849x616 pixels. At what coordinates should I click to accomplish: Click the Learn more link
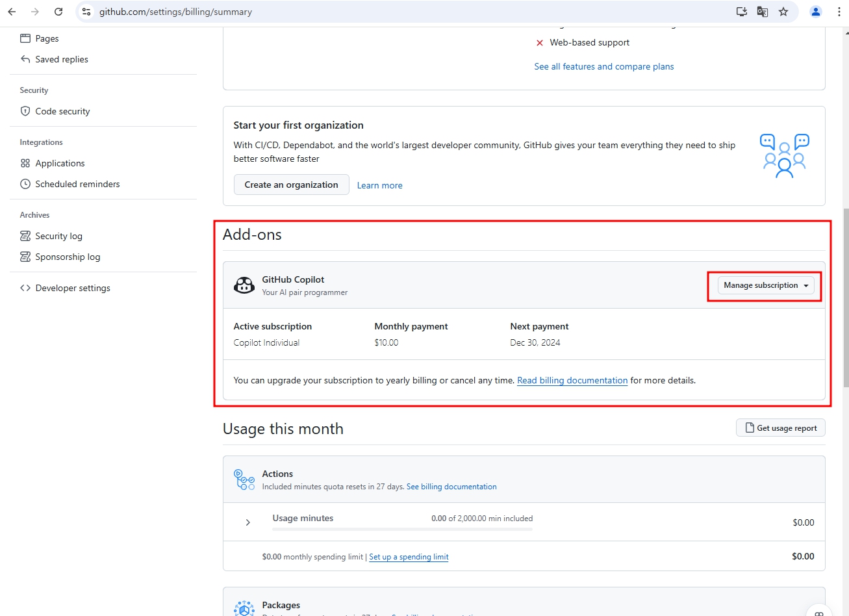click(379, 185)
